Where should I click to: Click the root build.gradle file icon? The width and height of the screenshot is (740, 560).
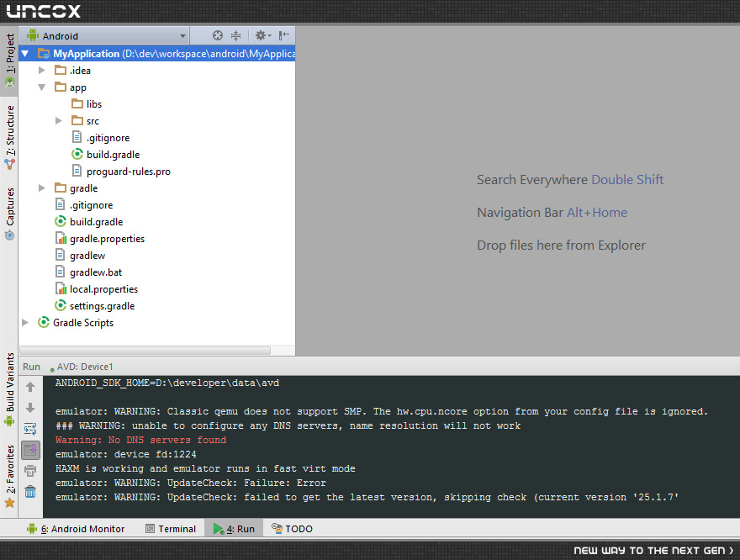[x=61, y=221]
